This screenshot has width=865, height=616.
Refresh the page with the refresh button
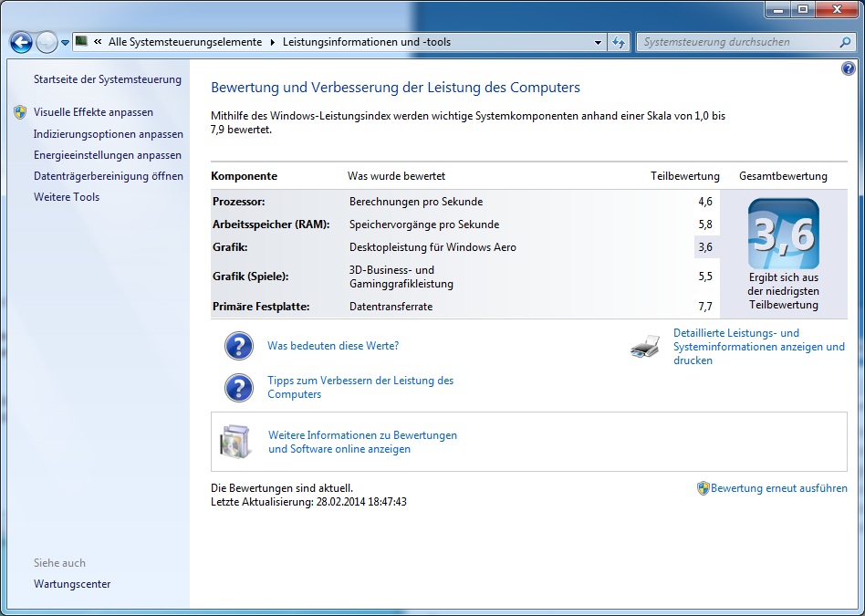[x=619, y=43]
